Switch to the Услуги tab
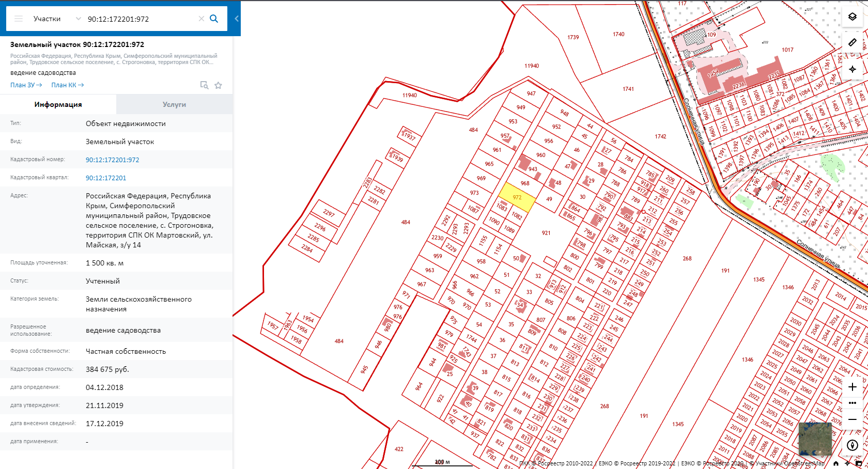The height and width of the screenshot is (469, 868). click(175, 104)
